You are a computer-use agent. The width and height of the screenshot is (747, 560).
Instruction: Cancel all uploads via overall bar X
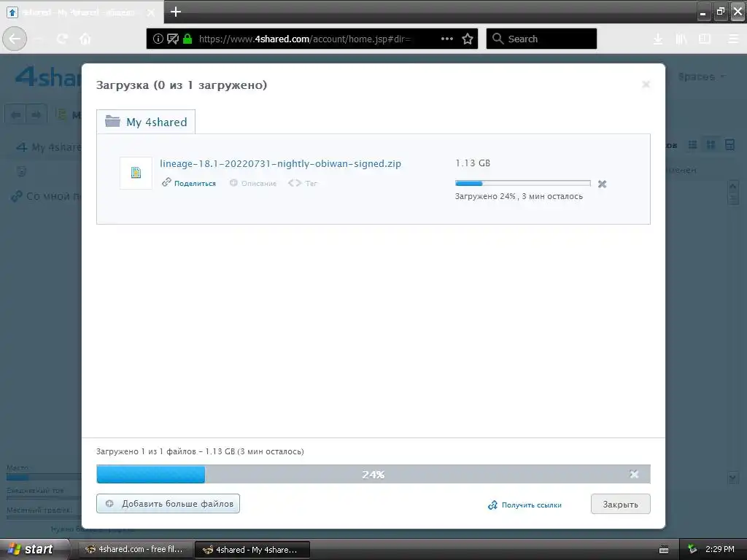click(634, 474)
